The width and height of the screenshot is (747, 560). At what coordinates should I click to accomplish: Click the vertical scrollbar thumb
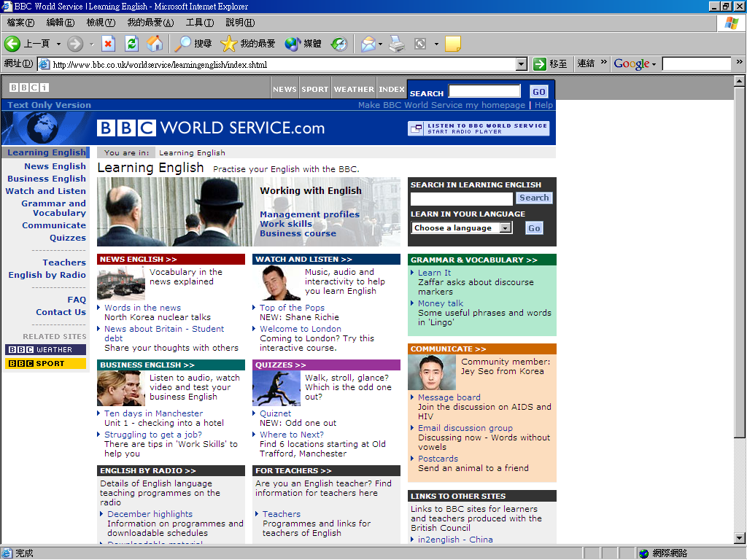click(739, 262)
